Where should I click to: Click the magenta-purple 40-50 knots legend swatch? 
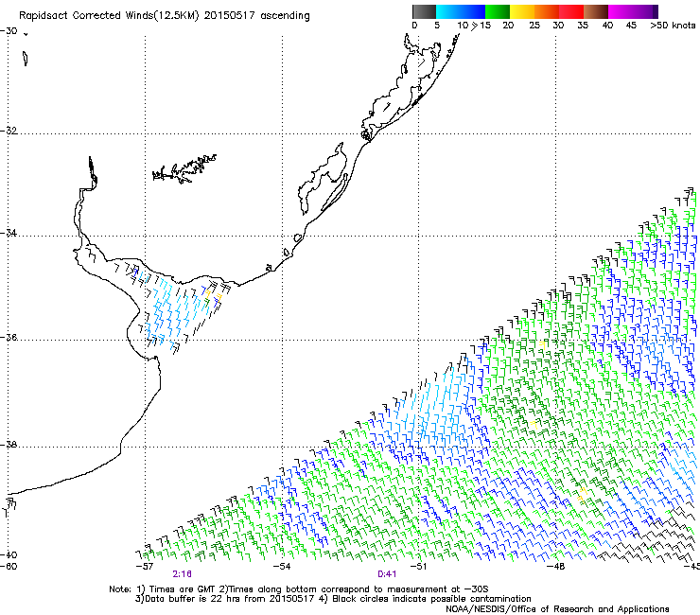pos(633,11)
